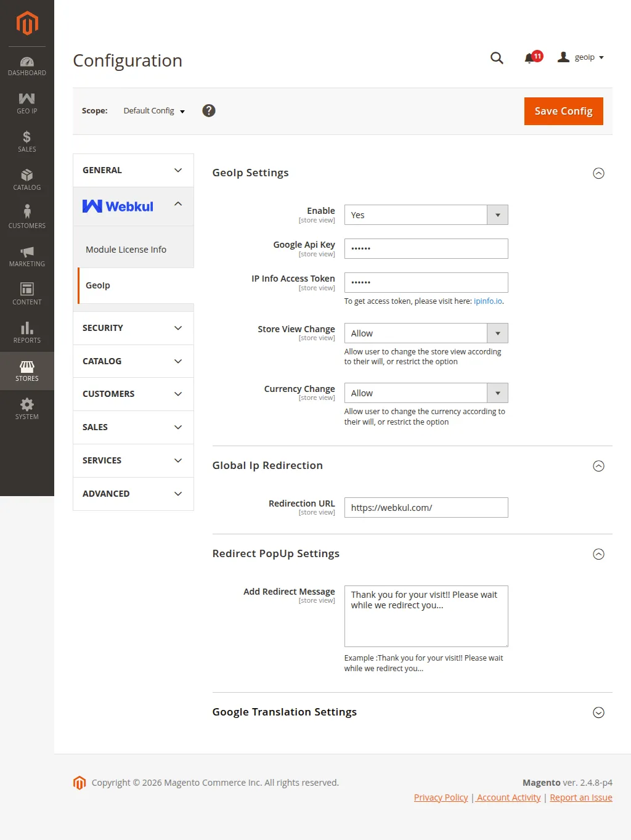Click the Configuration page title
Screen dimensions: 631x840
[x=128, y=60]
